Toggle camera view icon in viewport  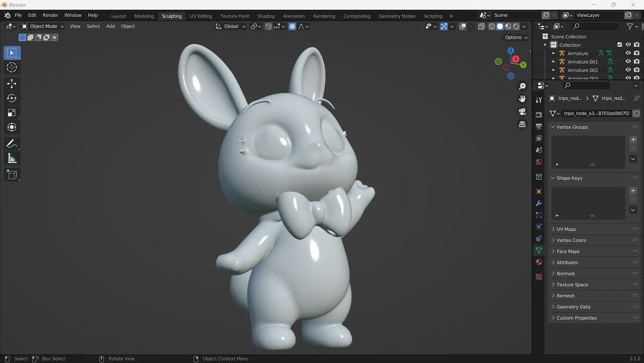click(x=522, y=111)
